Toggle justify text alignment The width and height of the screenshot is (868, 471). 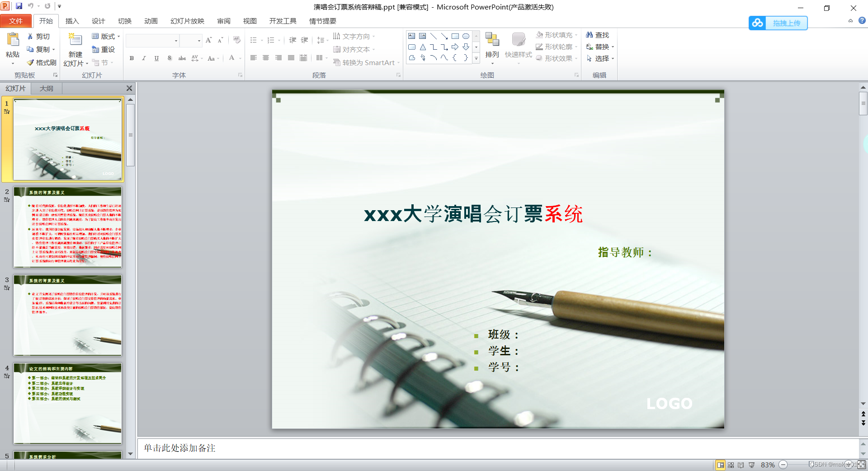pyautogui.click(x=291, y=58)
